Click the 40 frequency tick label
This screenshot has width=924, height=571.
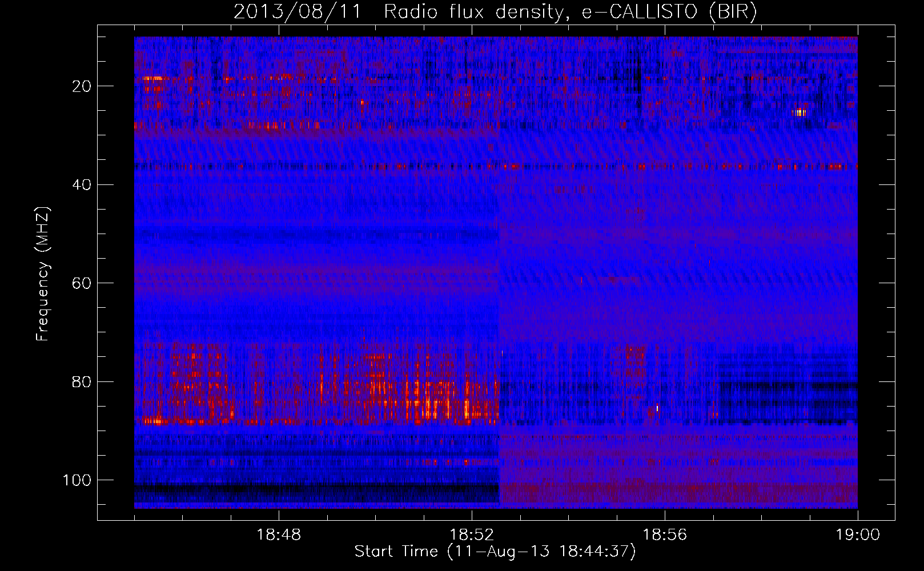click(82, 185)
